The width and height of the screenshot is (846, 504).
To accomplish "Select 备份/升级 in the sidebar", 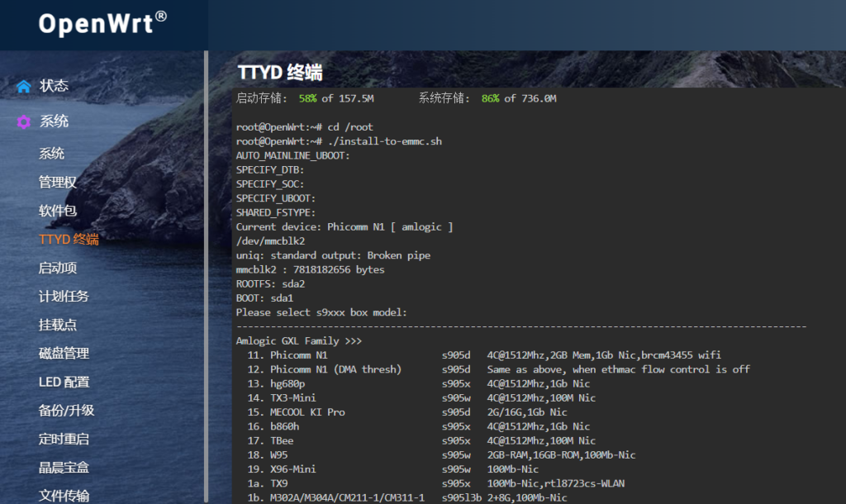I will 64,410.
